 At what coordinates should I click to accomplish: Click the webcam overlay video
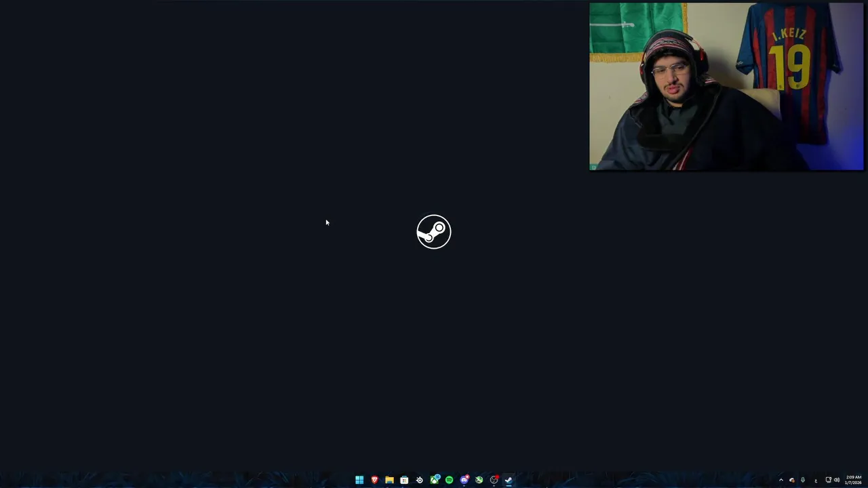click(x=726, y=86)
